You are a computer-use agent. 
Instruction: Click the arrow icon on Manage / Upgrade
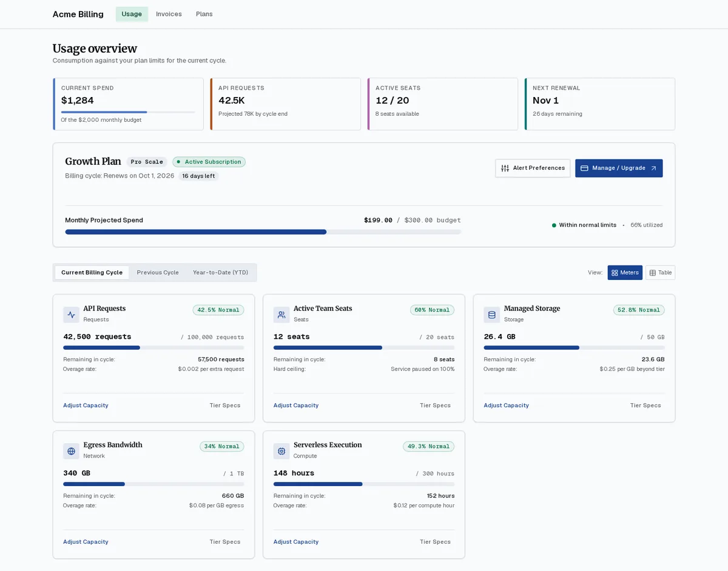[x=653, y=168]
